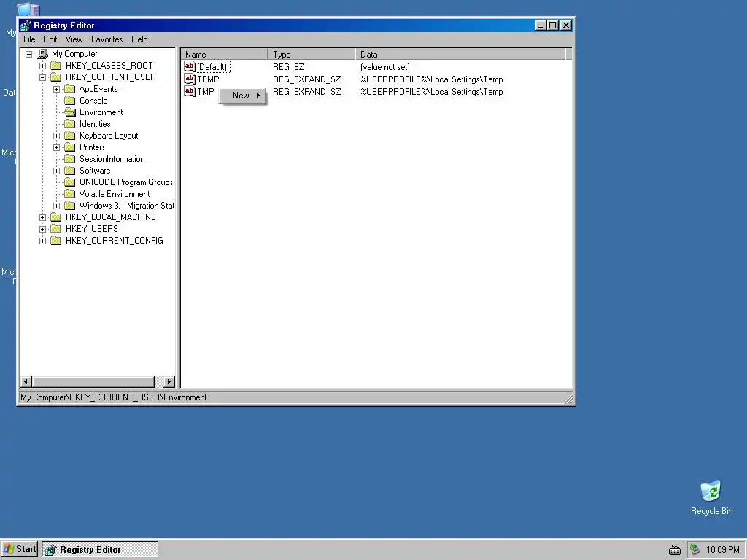
Task: Click the Windows 3.1 Migration folder icon
Action: point(69,205)
